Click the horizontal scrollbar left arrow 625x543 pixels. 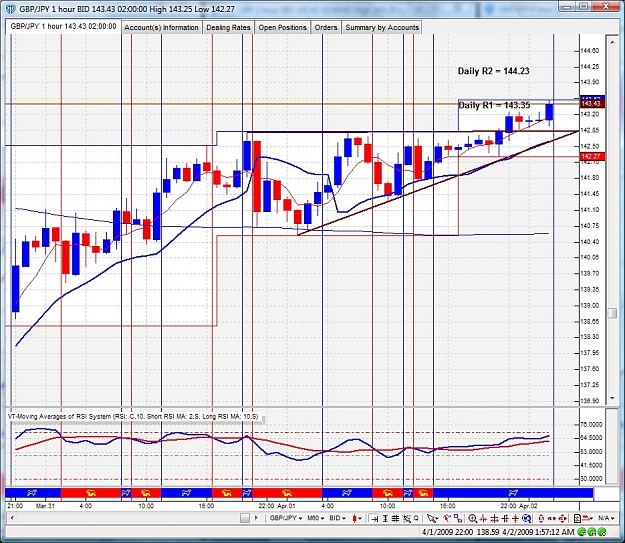click(x=12, y=518)
